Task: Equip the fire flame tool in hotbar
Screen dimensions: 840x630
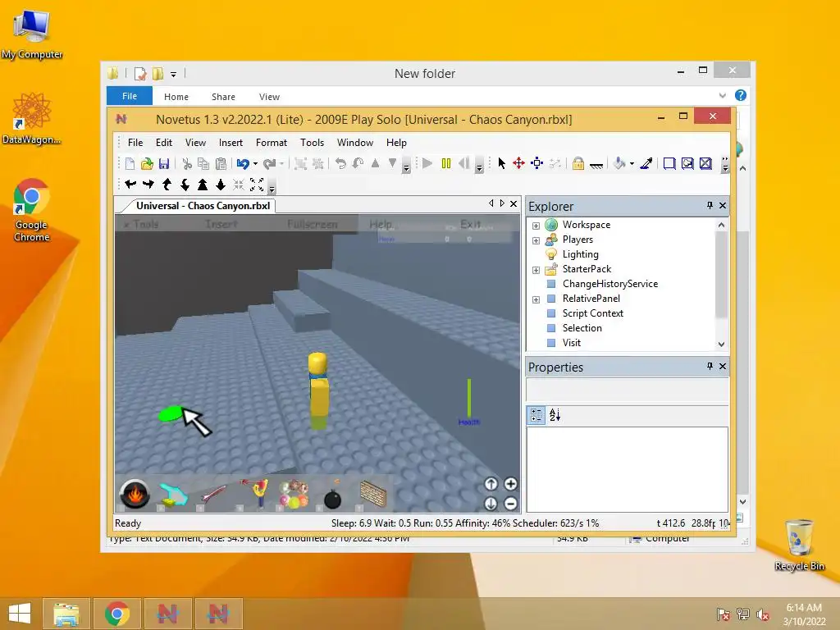Action: [135, 493]
